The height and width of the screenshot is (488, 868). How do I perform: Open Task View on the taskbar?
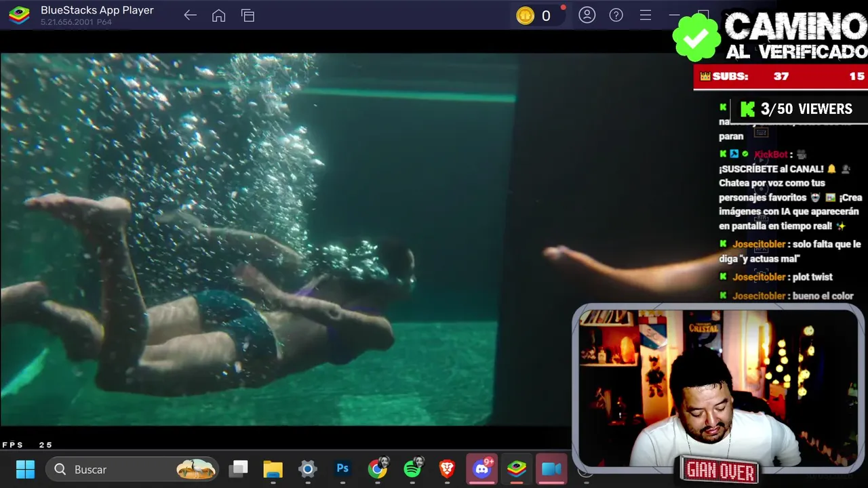[x=238, y=469]
